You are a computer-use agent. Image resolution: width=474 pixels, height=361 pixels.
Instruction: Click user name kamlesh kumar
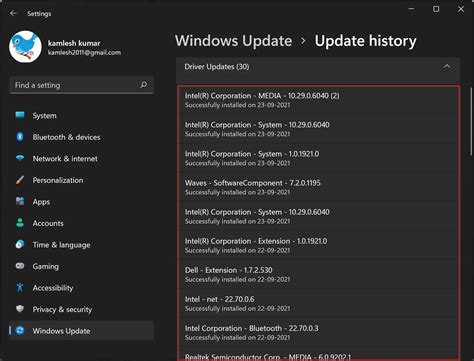tap(74, 43)
